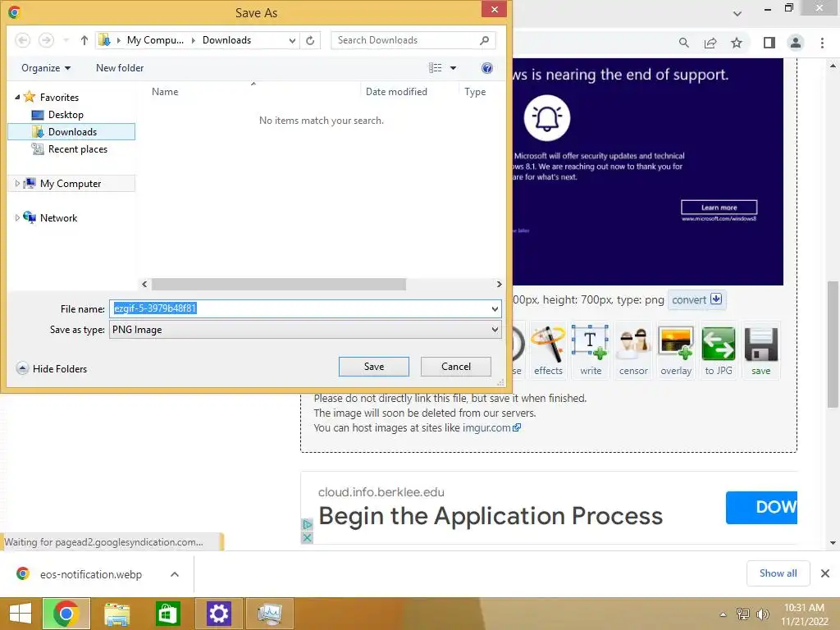Refresh the Downloads folder view
The height and width of the screenshot is (630, 840).
pos(310,40)
